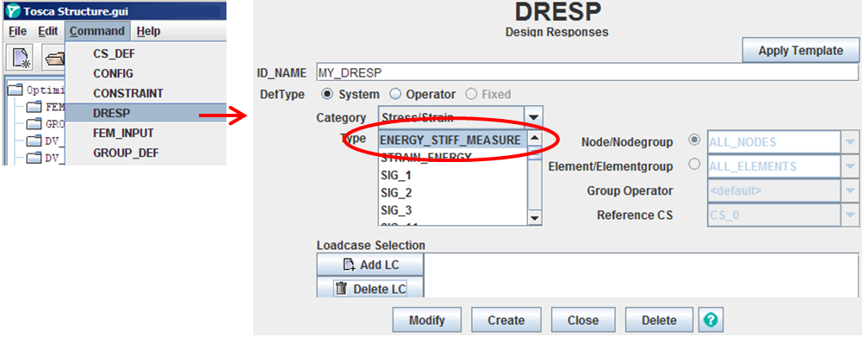This screenshot has height=343, width=868.
Task: Select SIG_2 in Type list
Action: click(453, 193)
